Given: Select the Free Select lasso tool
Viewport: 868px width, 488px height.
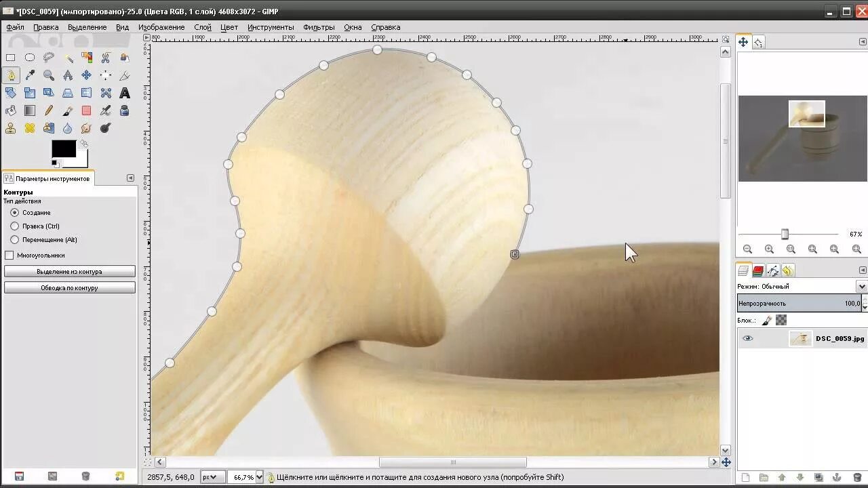Looking at the screenshot, I should (49, 58).
